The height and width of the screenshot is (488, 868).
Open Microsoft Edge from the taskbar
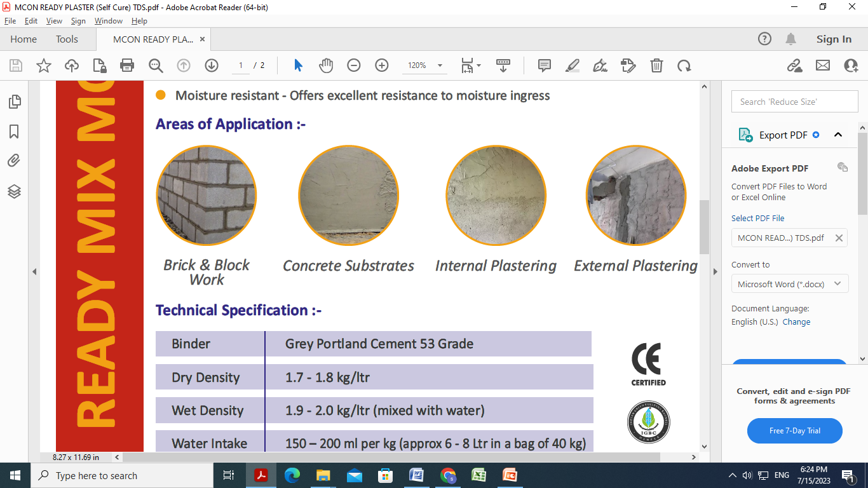pos(292,475)
